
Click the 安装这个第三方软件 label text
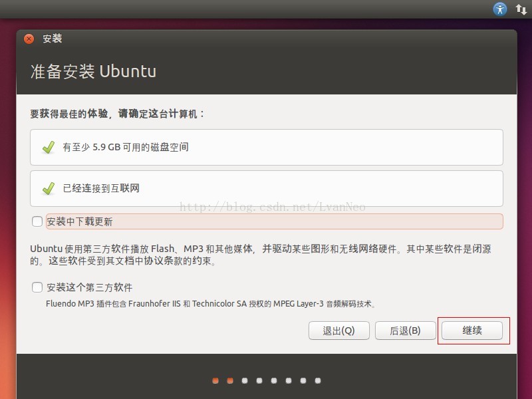90,287
